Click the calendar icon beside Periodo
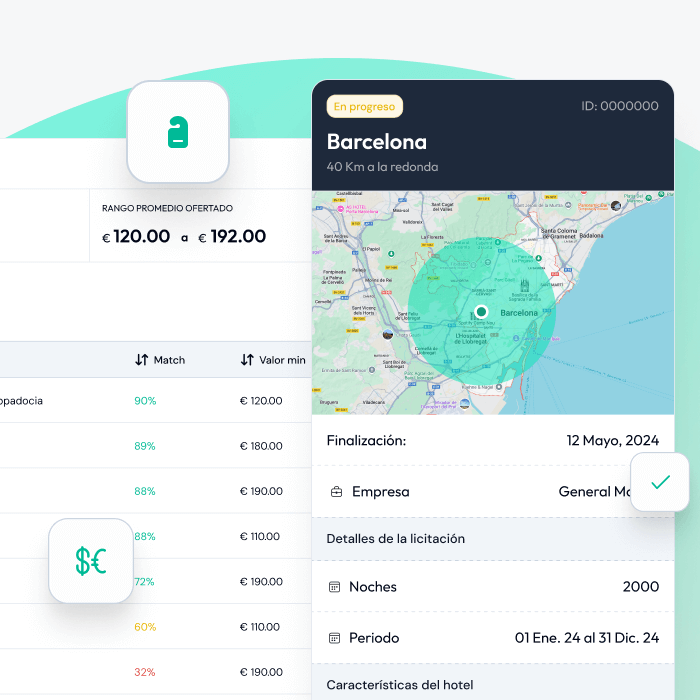The width and height of the screenshot is (700, 700). pos(335,638)
